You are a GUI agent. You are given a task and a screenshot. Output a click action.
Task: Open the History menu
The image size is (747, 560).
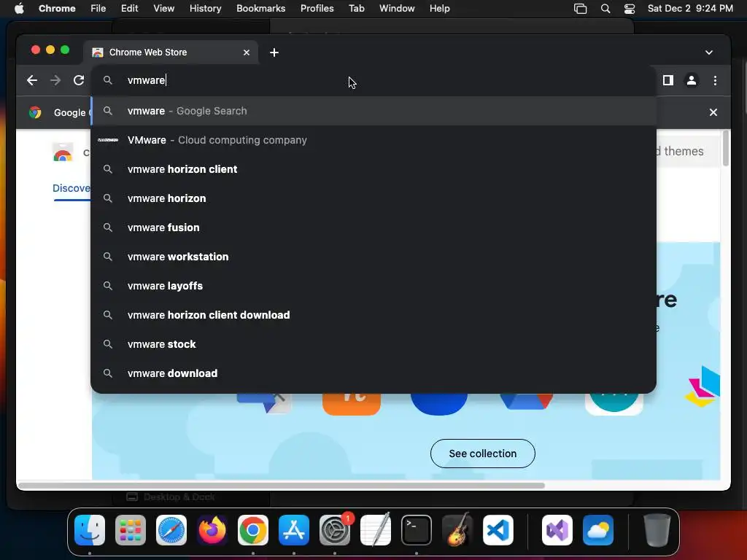205,9
